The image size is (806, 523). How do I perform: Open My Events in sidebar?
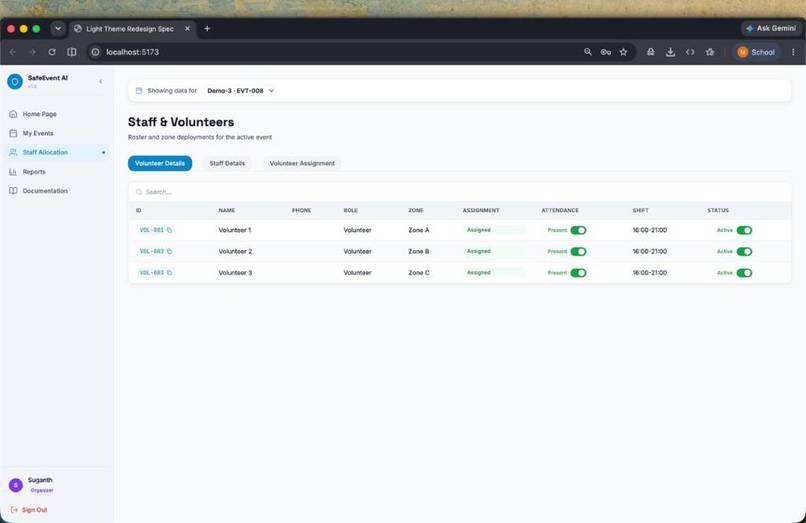[x=57, y=133]
